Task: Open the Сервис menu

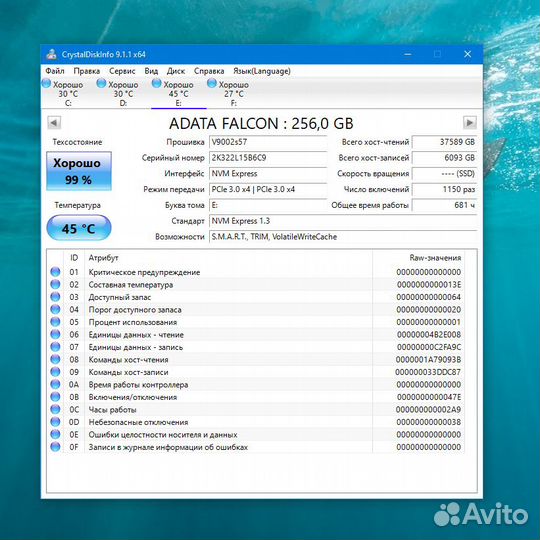Action: click(122, 71)
